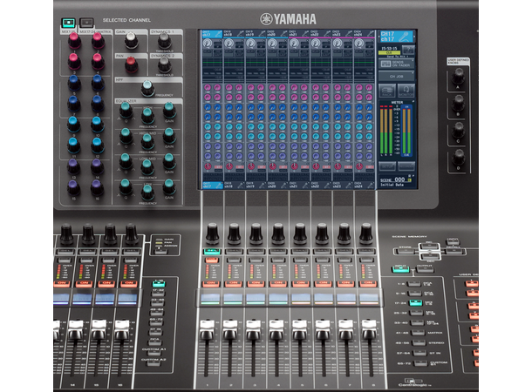Hit the GAIN/PAN/ASSIGN knob mode key

[160, 252]
